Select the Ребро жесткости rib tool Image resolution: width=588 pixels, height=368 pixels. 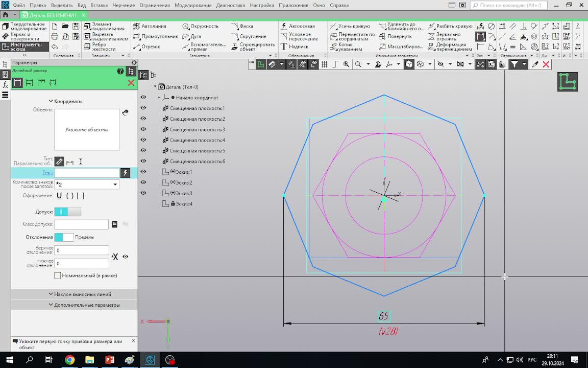(x=100, y=47)
